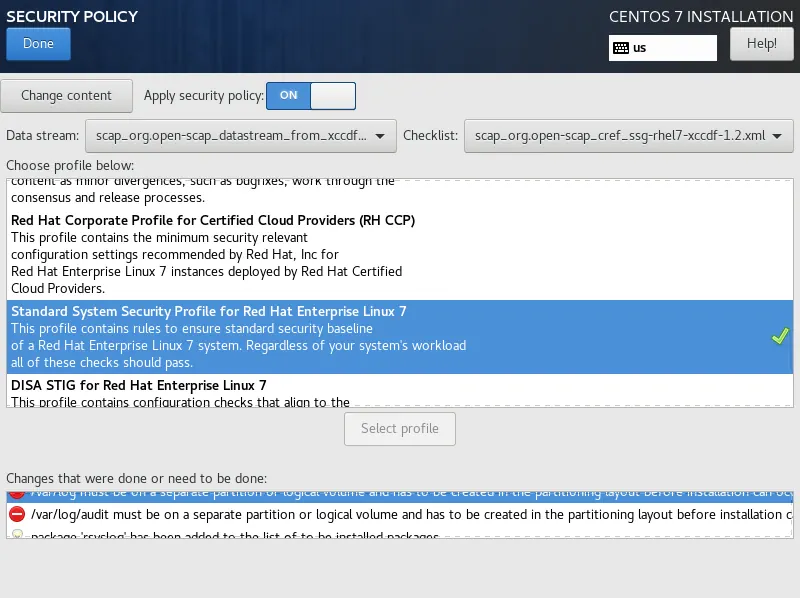The height and width of the screenshot is (598, 800).
Task: Click the green checkmark on Standard profile
Action: tap(780, 336)
